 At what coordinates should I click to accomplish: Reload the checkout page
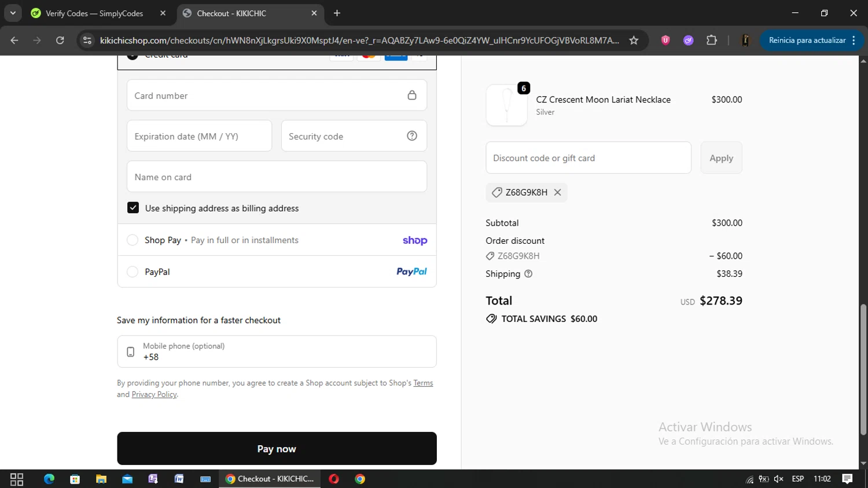click(60, 40)
